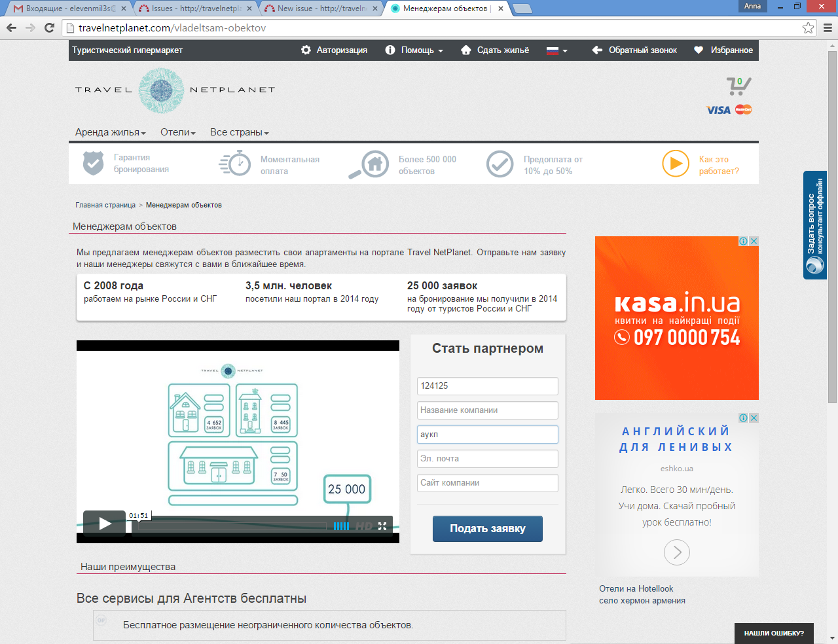Reload the page in the browser
This screenshot has height=644, width=838.
49,28
